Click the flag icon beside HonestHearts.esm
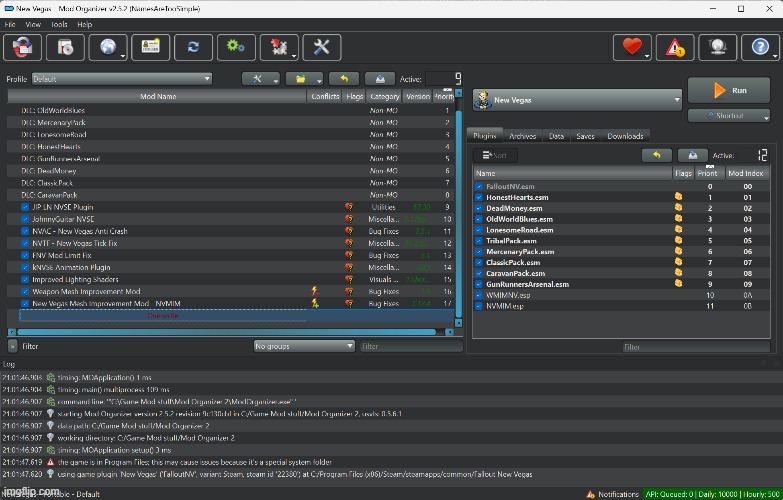Screen dimensions: 783x500 (x=678, y=196)
